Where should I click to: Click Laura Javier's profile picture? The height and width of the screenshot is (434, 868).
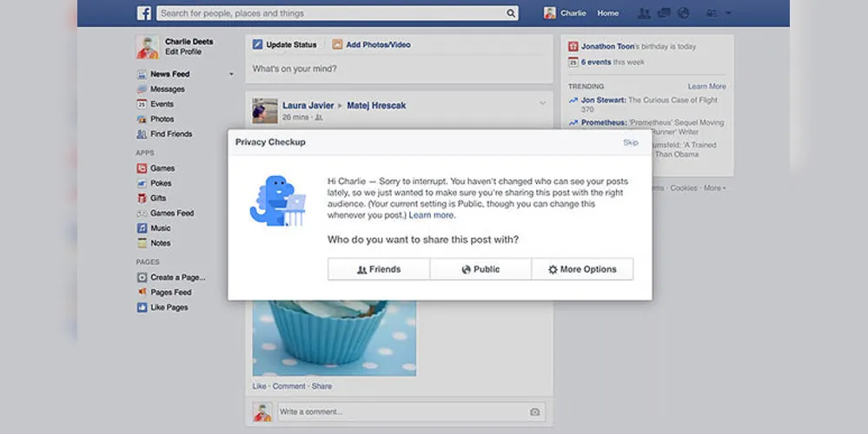(x=265, y=111)
